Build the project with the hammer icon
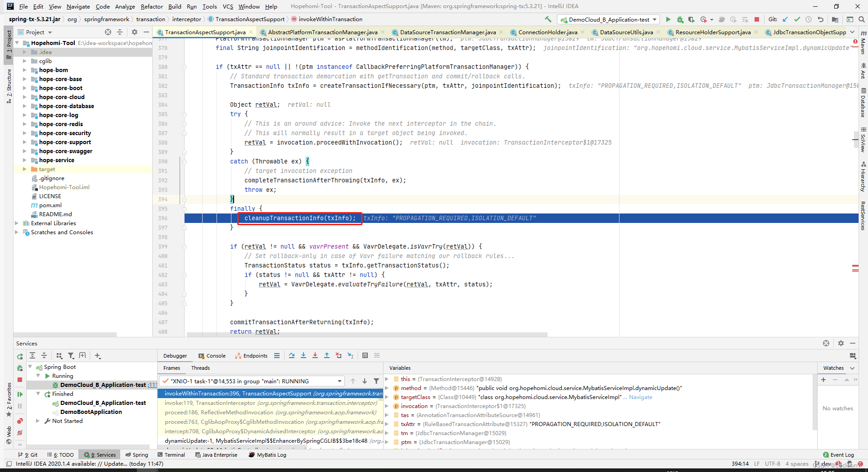Viewport: 868px width, 472px height. coord(548,19)
